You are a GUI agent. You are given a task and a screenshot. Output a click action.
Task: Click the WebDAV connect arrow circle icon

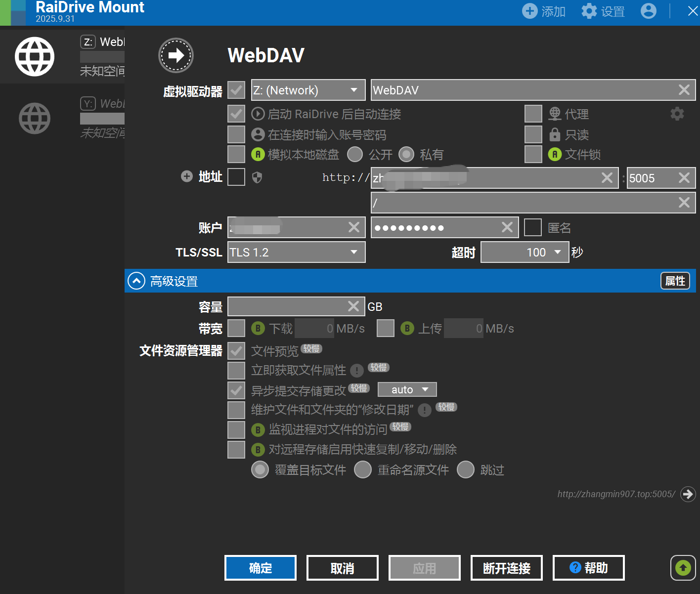point(176,55)
